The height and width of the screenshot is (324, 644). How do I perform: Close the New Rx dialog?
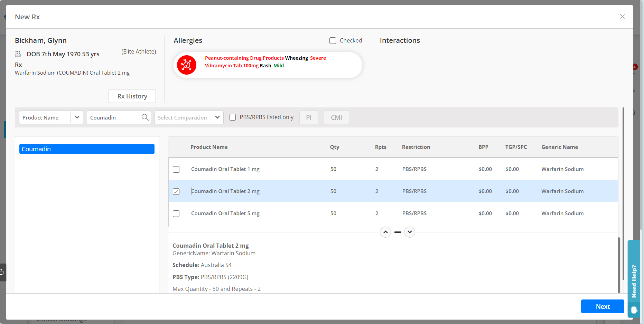(x=622, y=17)
